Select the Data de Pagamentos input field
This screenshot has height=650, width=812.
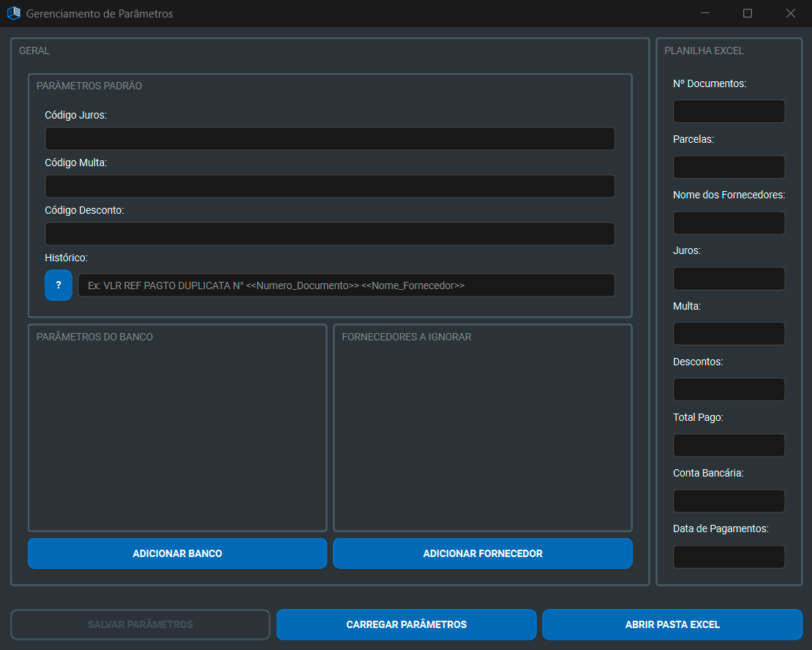point(729,557)
